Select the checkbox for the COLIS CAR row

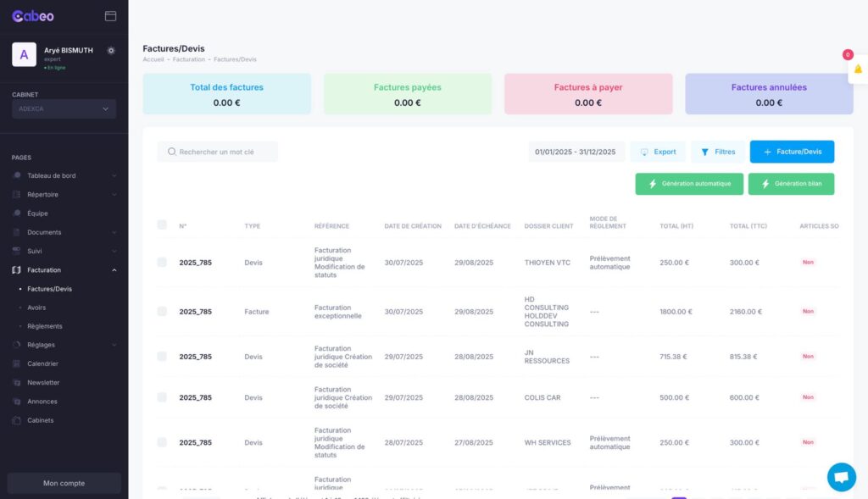tap(162, 397)
